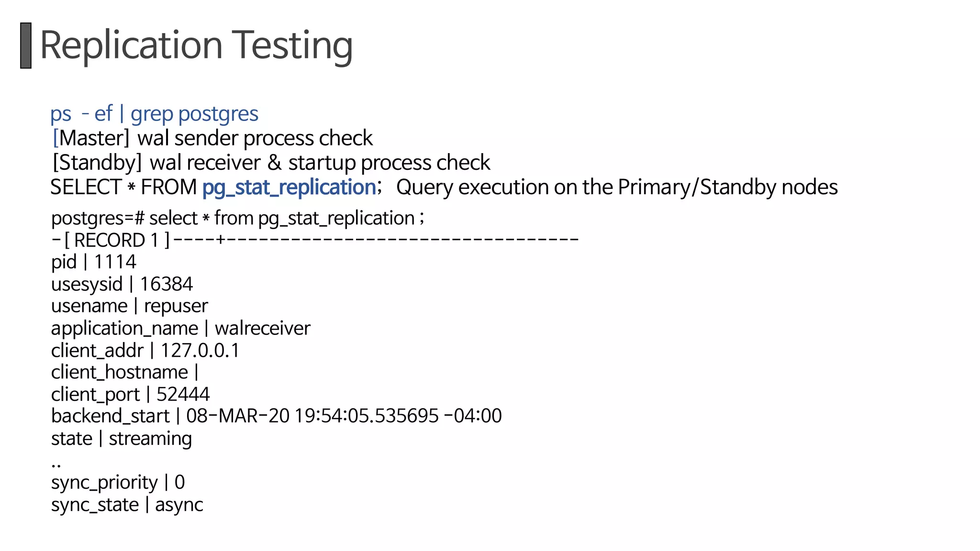Click the "usename | repuser" row
Screen dimensions: 980x551
(x=129, y=306)
